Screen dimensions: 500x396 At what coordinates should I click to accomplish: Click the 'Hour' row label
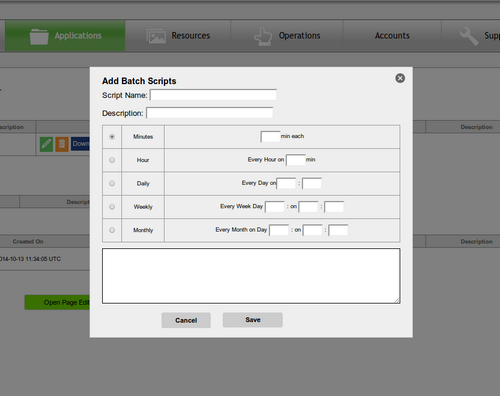[143, 160]
